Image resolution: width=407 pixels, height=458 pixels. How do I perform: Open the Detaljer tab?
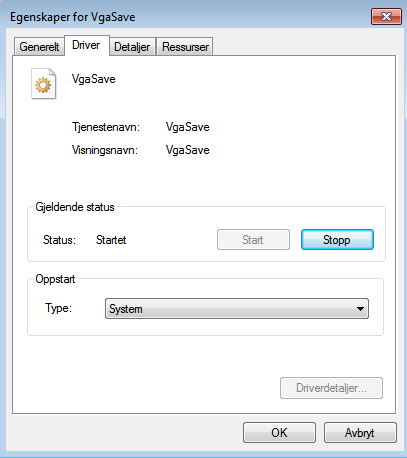point(132,47)
